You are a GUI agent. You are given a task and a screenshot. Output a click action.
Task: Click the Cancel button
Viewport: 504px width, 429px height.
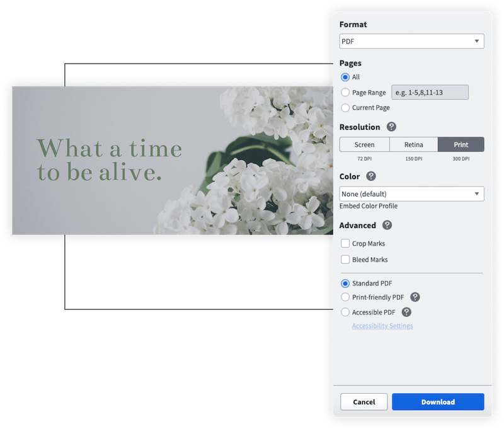364,402
